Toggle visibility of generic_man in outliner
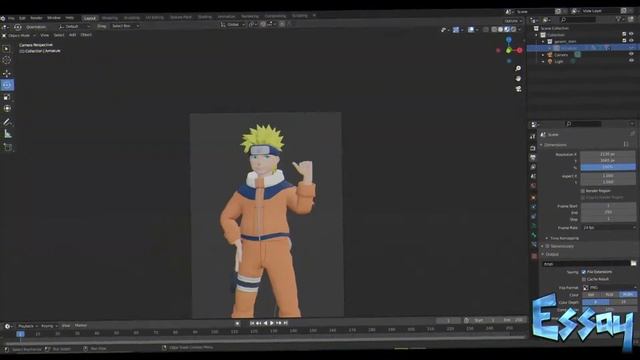 click(x=631, y=41)
